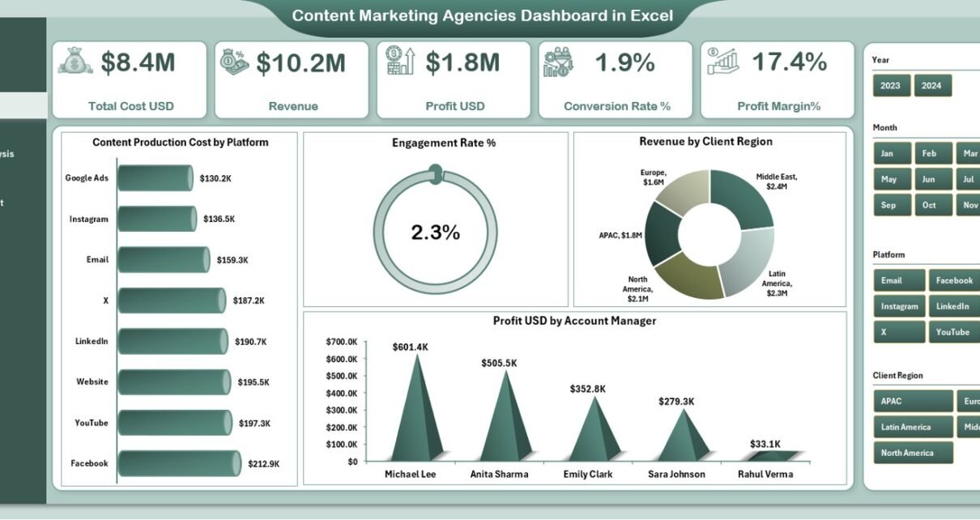The height and width of the screenshot is (520, 980).
Task: Click the Total Cost money bag icon
Action: [75, 62]
